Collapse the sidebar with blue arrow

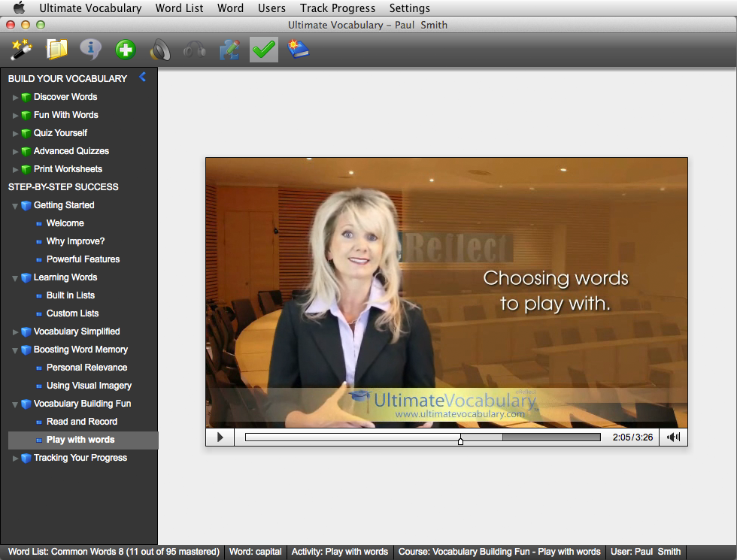pos(142,77)
